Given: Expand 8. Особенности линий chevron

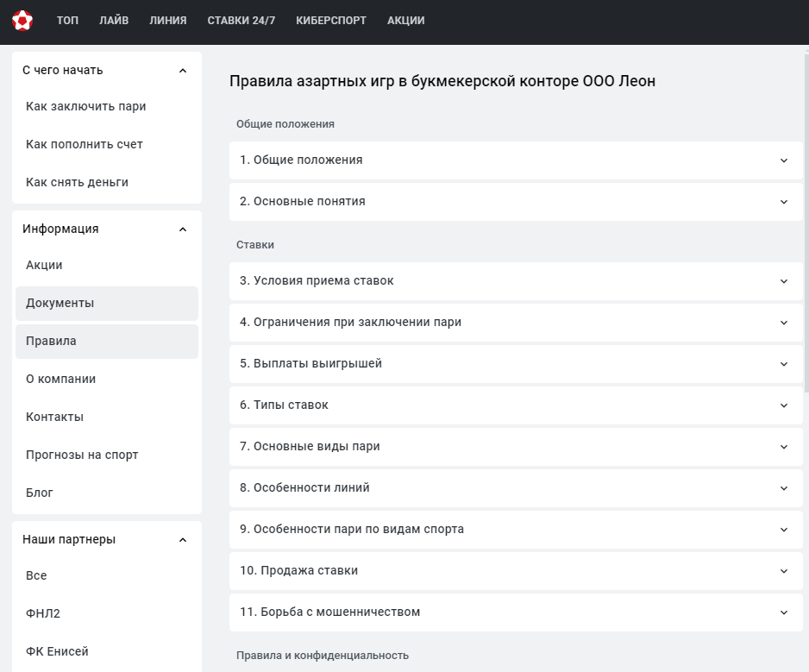Looking at the screenshot, I should 784,488.
